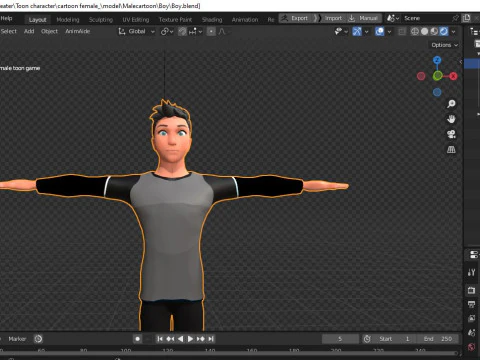Open the AnimAide menu
Screen dimensions: 480x360
point(77,31)
